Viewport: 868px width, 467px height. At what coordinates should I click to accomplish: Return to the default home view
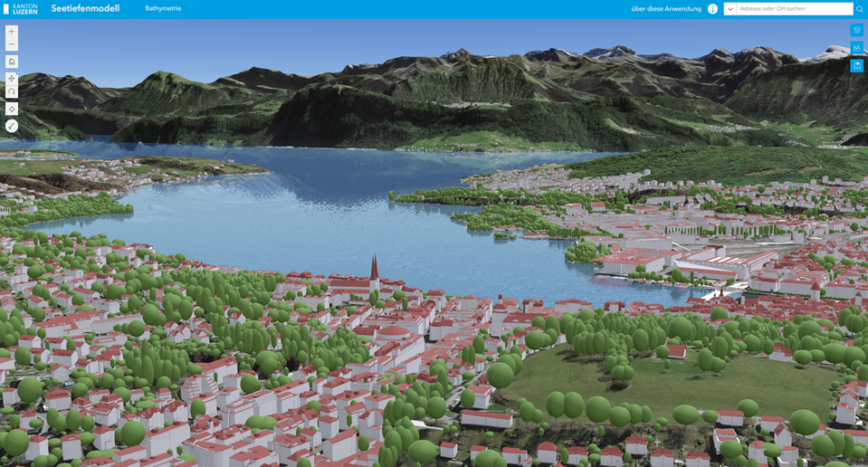click(x=11, y=62)
